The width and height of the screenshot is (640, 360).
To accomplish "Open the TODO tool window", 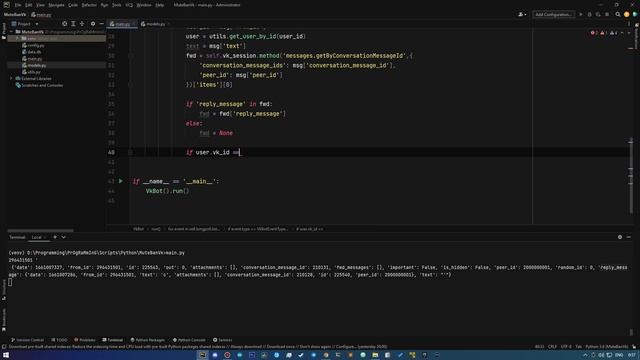I will pos(60,340).
